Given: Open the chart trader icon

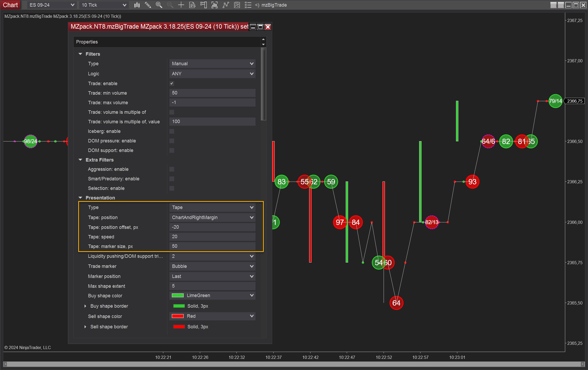Looking at the screenshot, I should tap(203, 5).
